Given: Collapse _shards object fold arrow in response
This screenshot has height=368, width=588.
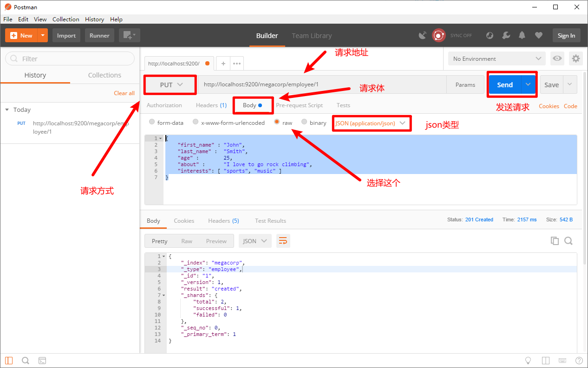Looking at the screenshot, I should pos(164,295).
